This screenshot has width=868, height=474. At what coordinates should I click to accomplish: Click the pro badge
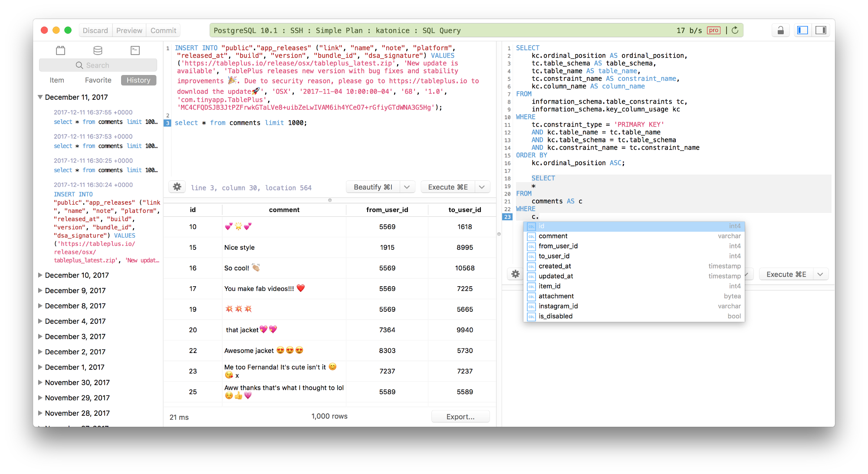pos(713,30)
